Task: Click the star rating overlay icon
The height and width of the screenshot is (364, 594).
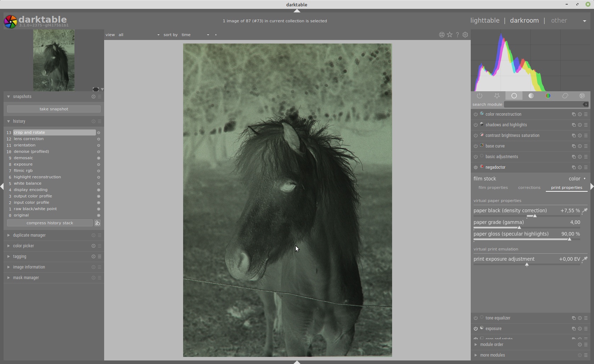Action: pos(449,35)
